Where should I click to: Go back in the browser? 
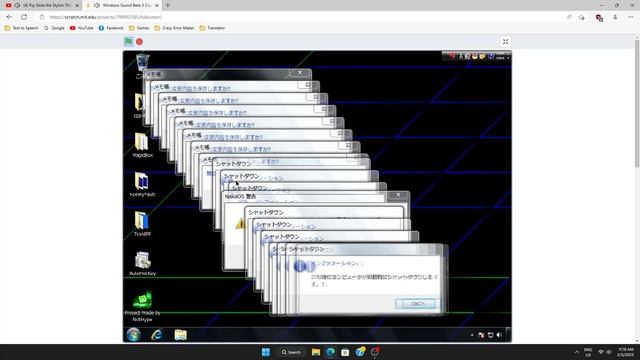tap(9, 17)
